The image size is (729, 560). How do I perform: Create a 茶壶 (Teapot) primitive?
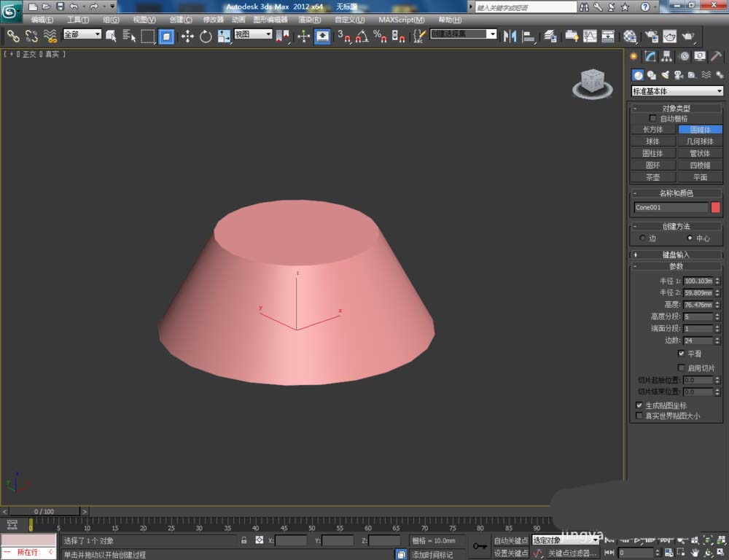coord(652,177)
